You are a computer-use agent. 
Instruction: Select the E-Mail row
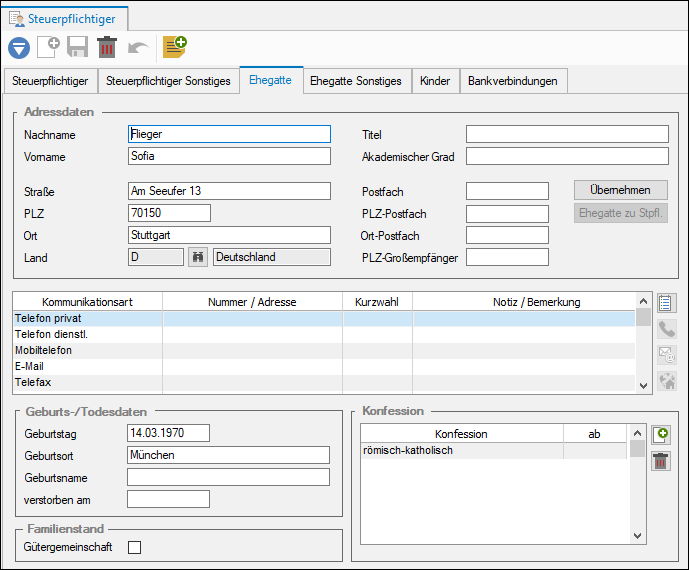(324, 367)
